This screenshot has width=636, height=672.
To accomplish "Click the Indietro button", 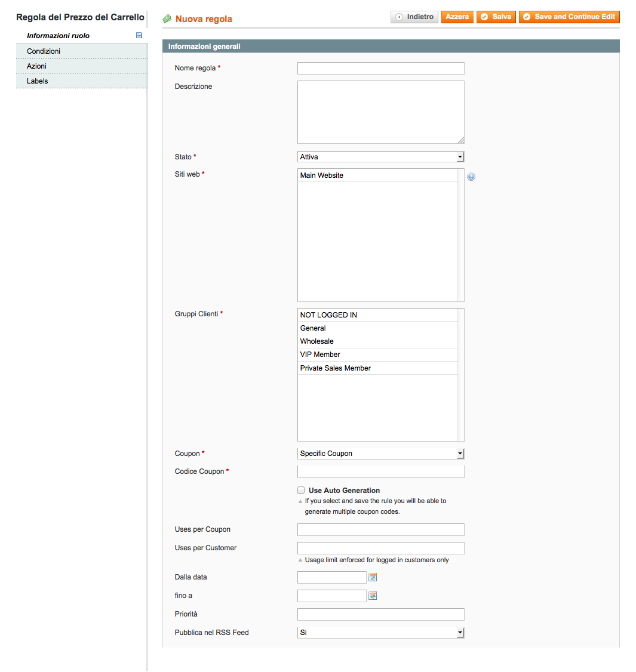I will pyautogui.click(x=414, y=17).
